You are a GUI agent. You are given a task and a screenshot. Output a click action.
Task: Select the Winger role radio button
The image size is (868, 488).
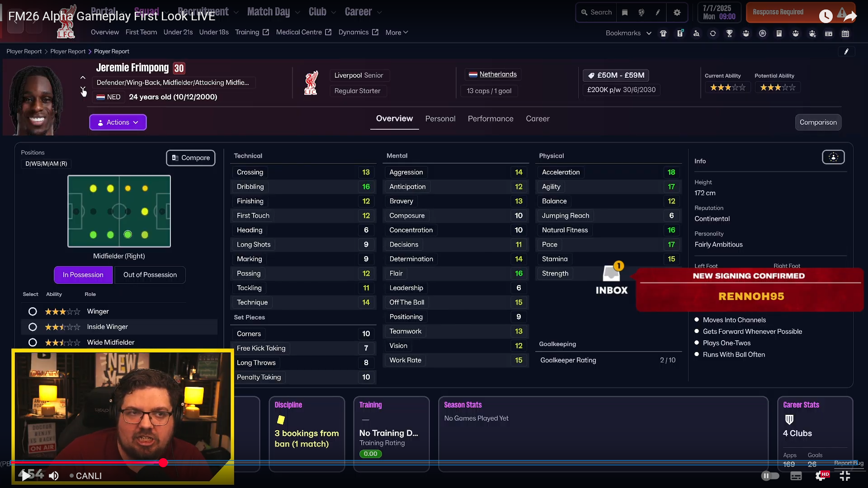(33, 312)
